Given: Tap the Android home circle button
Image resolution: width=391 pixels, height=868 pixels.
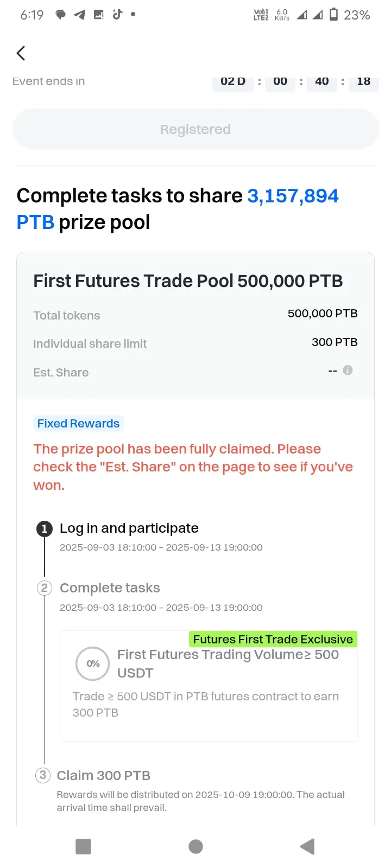Looking at the screenshot, I should pyautogui.click(x=195, y=846).
